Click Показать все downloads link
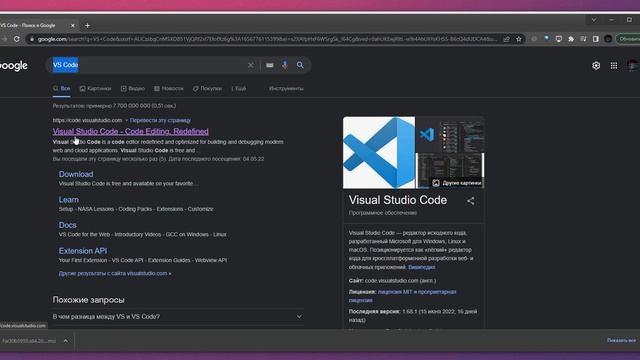The image size is (640, 360). 621,340
